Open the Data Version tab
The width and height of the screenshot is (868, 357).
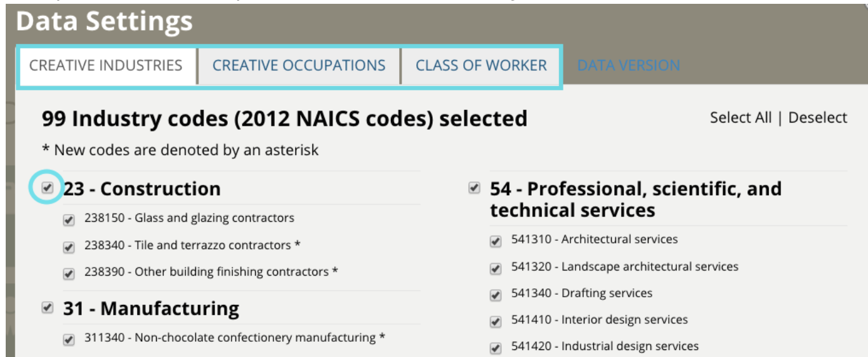[x=628, y=65]
